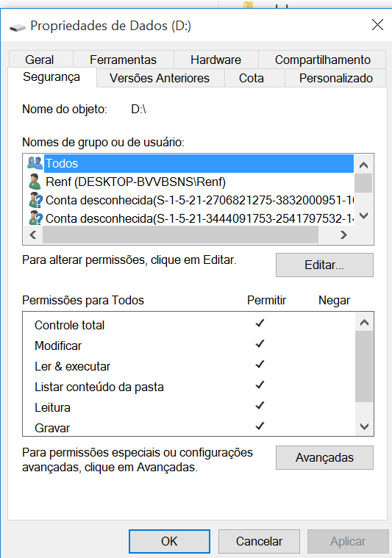
Task: Click the Cancelar button
Action: pyautogui.click(x=259, y=541)
